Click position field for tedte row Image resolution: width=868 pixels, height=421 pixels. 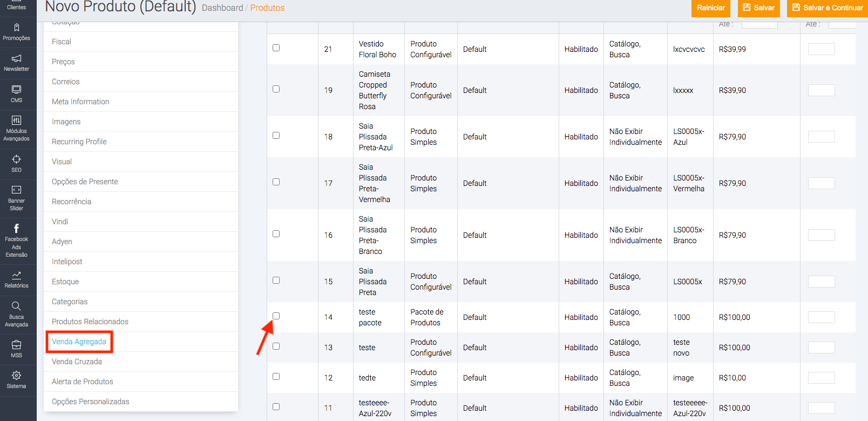(x=821, y=378)
